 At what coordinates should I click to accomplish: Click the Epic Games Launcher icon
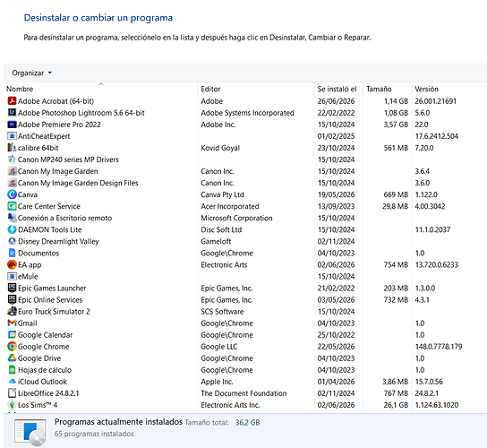(x=12, y=288)
